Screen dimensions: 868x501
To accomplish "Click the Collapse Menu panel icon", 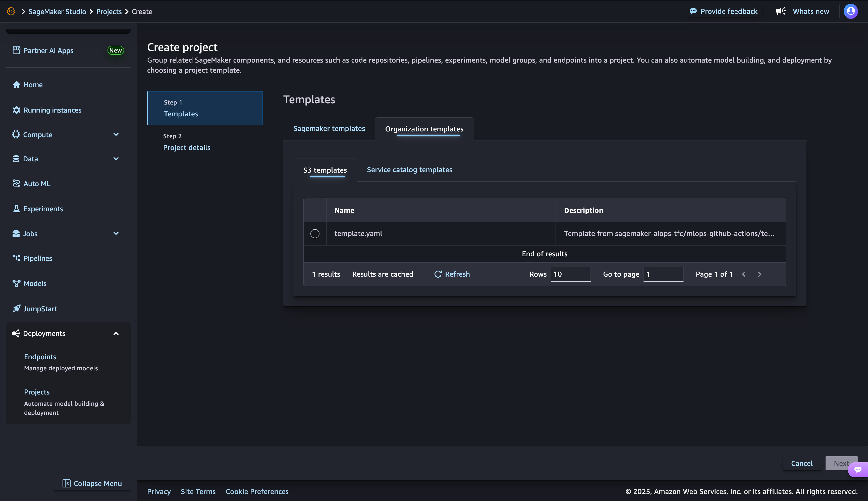I will 66,483.
